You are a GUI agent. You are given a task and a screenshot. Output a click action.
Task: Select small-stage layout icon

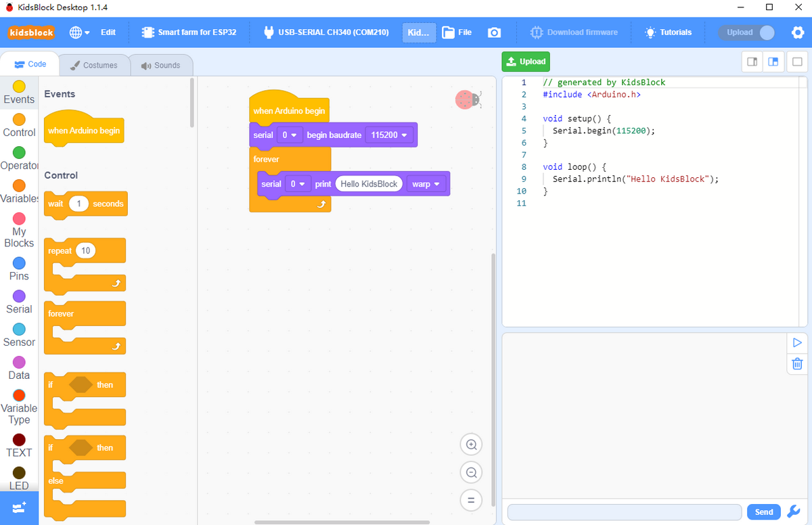pyautogui.click(x=752, y=62)
